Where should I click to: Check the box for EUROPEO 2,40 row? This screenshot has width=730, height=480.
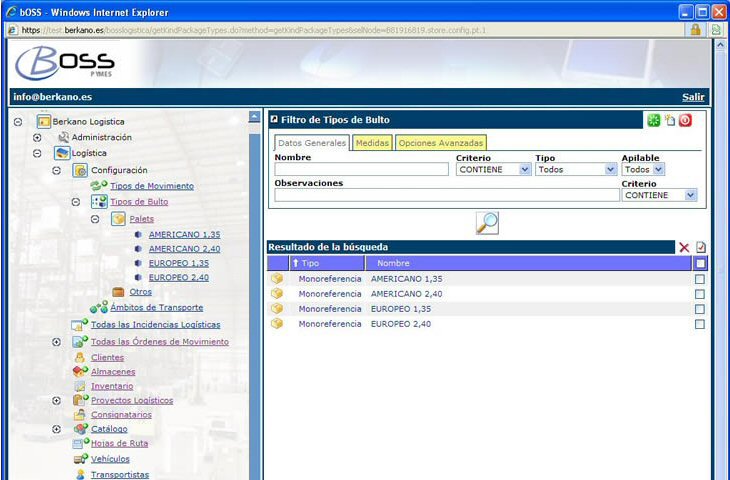(x=700, y=324)
